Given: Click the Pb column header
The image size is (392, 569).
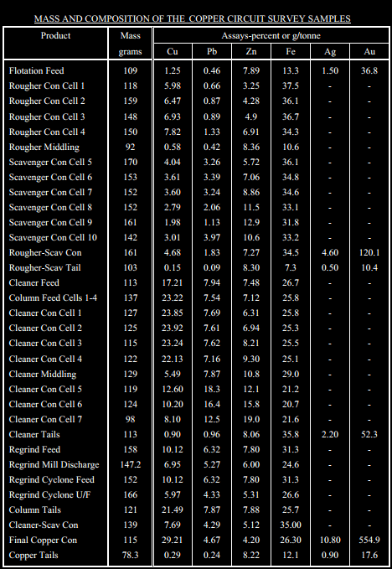Looking at the screenshot, I should pyautogui.click(x=212, y=51).
